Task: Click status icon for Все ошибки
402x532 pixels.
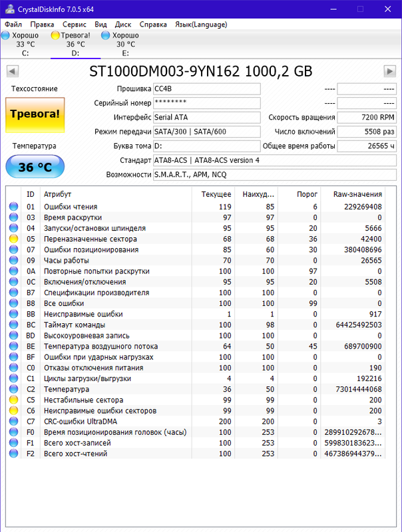Action: [13, 303]
